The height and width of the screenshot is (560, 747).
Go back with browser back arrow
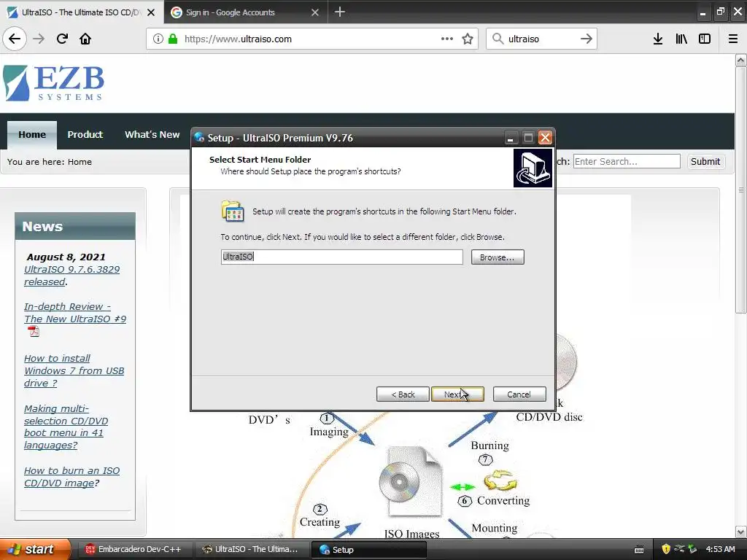pyautogui.click(x=15, y=39)
